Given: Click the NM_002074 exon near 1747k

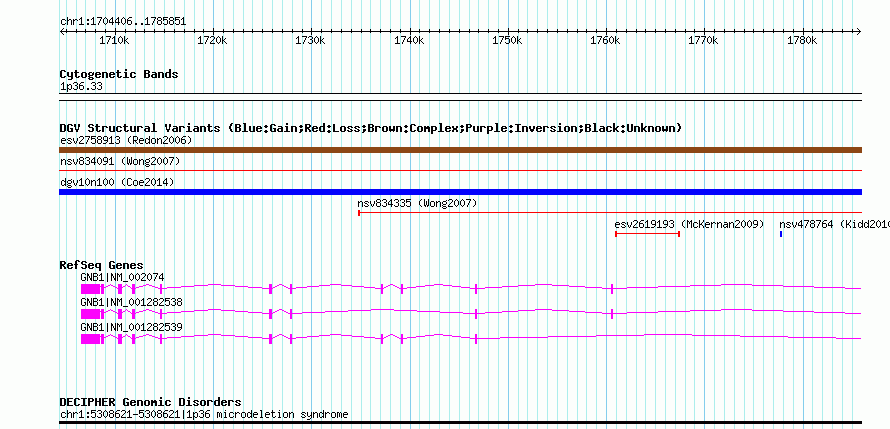Looking at the screenshot, I should (476, 289).
